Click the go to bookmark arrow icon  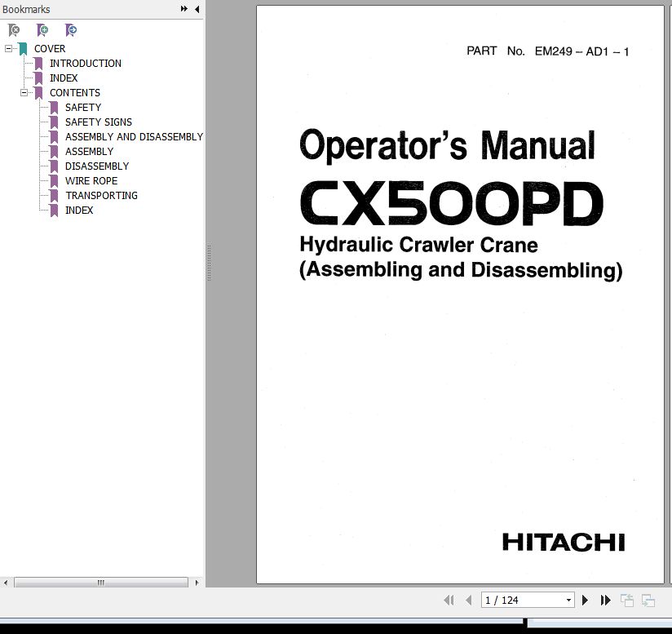pos(71,30)
